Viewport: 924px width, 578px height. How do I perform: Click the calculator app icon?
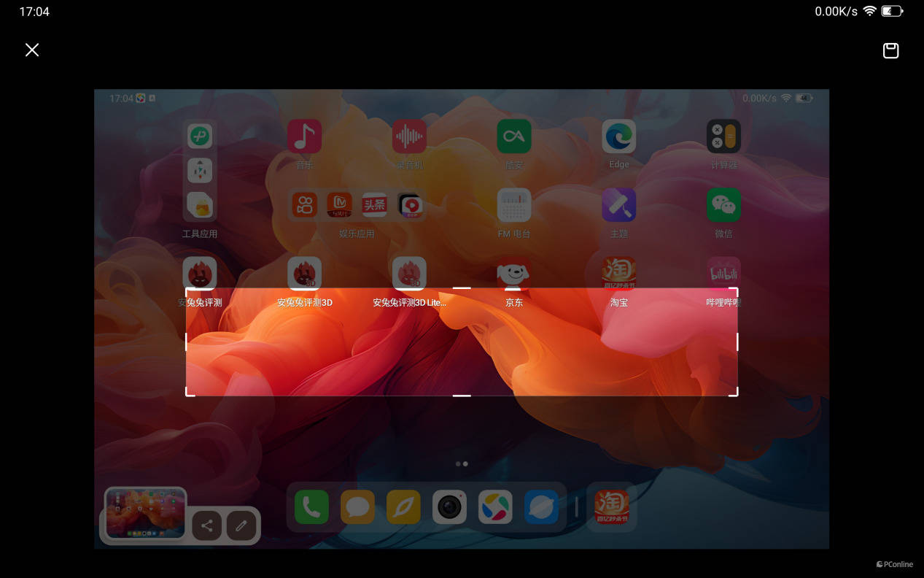click(723, 136)
